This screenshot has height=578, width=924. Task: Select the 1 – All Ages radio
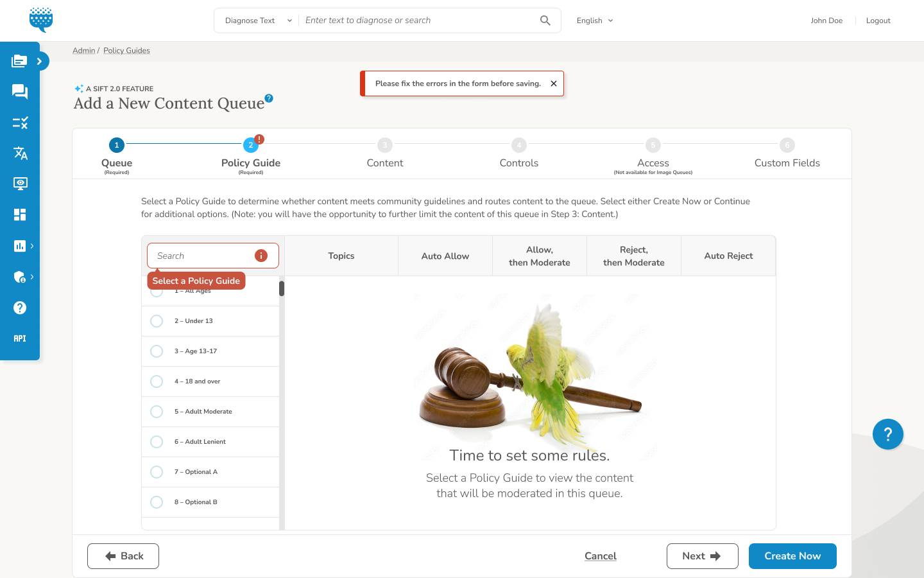pos(157,291)
